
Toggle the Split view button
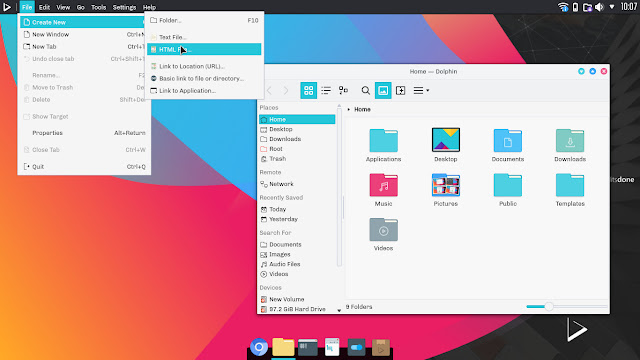pos(400,90)
